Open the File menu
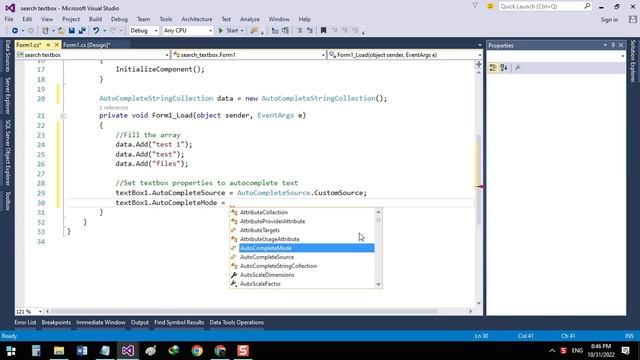Image resolution: width=640 pixels, height=360 pixels. click(x=9, y=19)
